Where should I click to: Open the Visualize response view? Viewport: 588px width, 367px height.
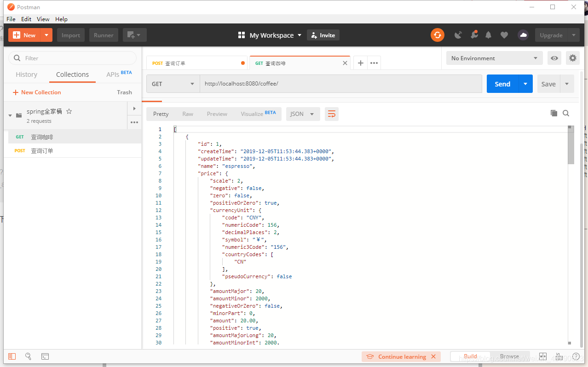pyautogui.click(x=258, y=114)
